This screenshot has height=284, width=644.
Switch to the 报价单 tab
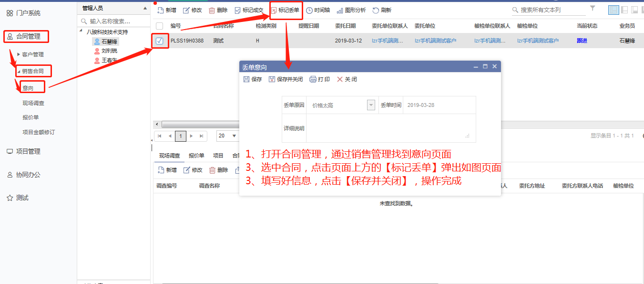pos(196,155)
